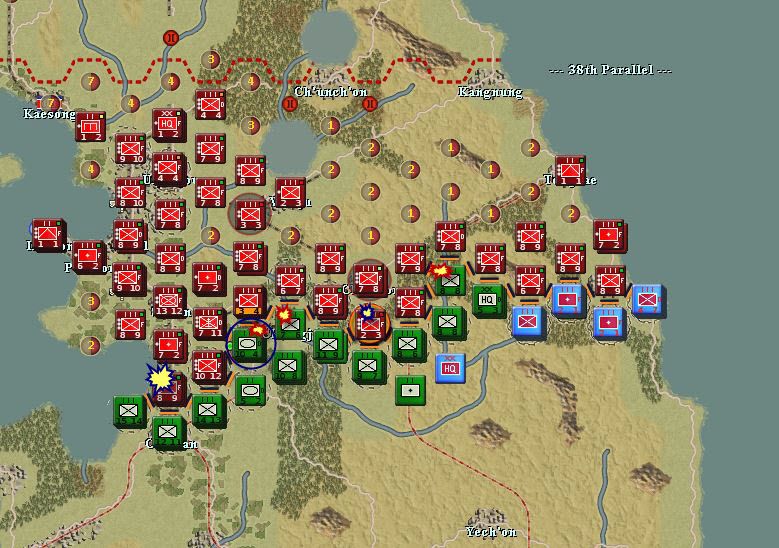Select the green armor unit marked 5 2

250,391
